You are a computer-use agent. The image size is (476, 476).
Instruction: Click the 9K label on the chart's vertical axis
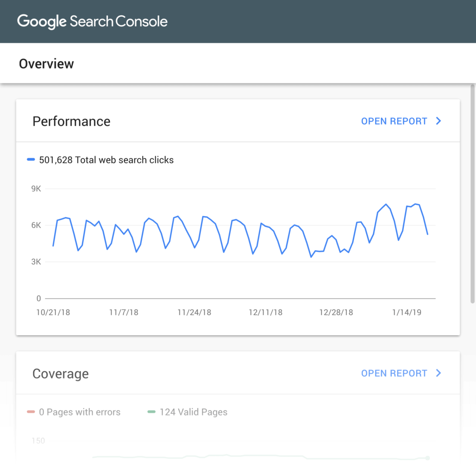(x=36, y=189)
